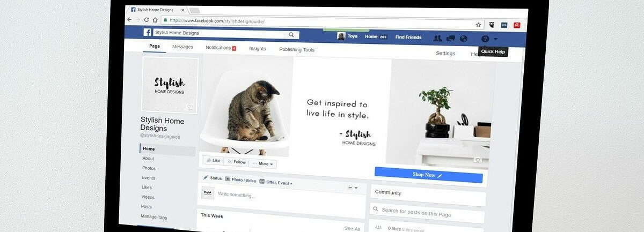
Task: Expand the More dropdown under cover photo
Action: (263, 163)
